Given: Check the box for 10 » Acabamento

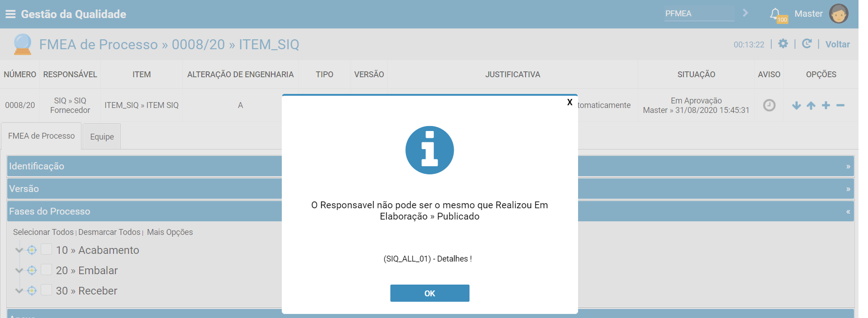Looking at the screenshot, I should 46,249.
